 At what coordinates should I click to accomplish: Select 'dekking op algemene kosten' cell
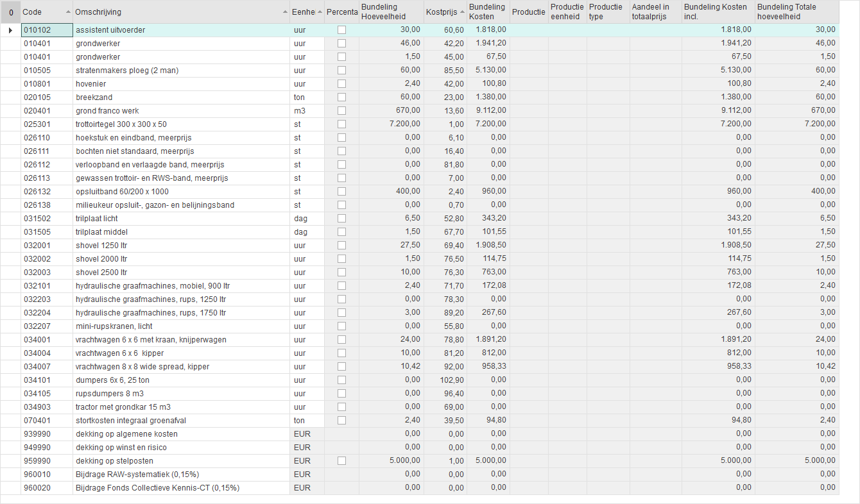click(182, 434)
